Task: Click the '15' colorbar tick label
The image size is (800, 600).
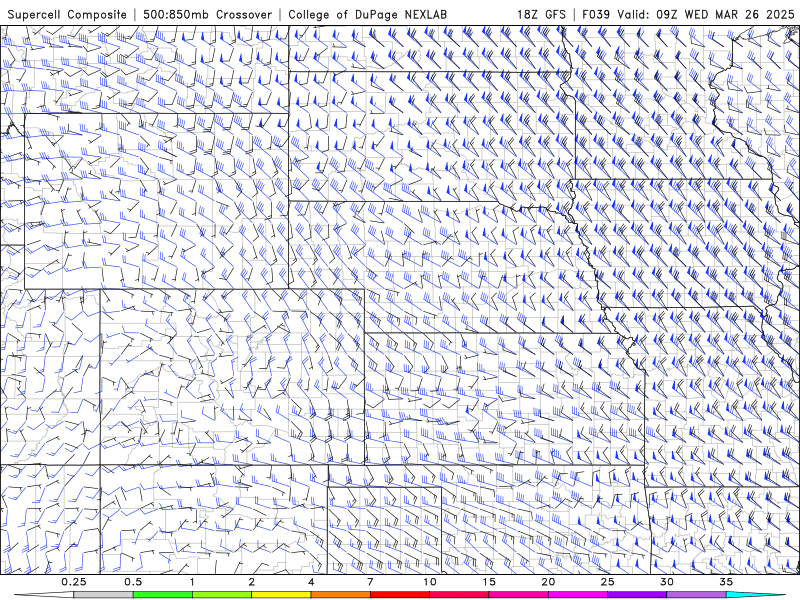Action: 489,582
